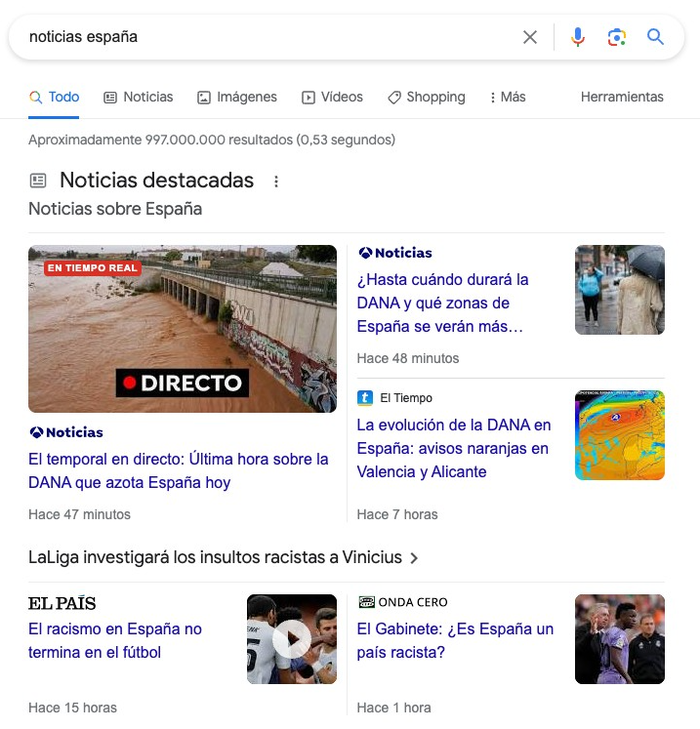Open Google Lens image search icon
This screenshot has height=729, width=700.
click(617, 37)
